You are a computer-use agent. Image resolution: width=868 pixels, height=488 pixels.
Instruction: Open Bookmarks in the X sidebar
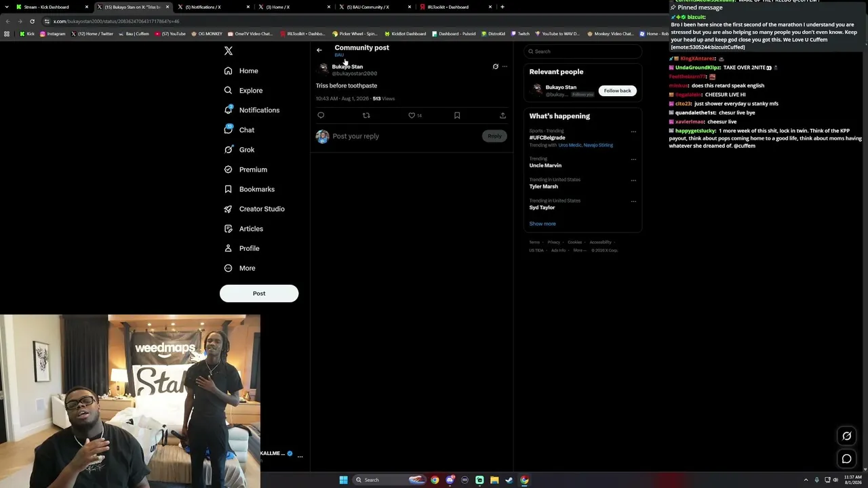tap(249, 189)
